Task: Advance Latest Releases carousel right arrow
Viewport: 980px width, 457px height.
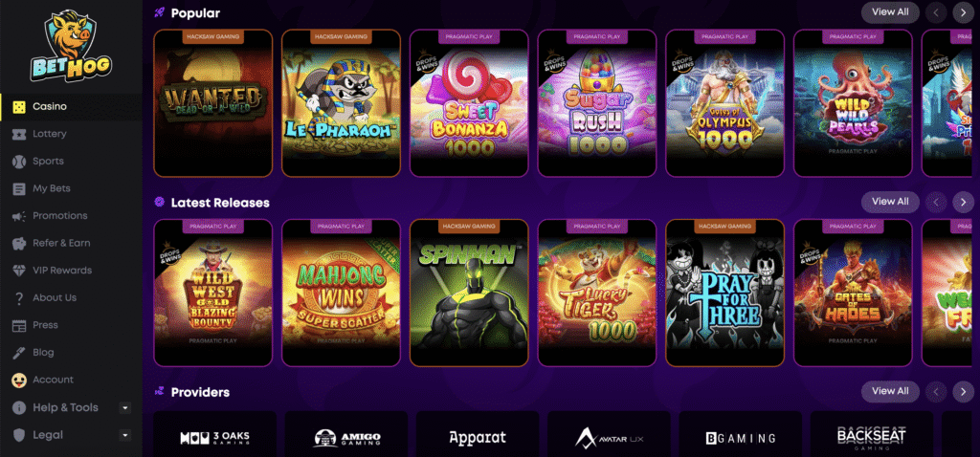Action: (x=963, y=203)
